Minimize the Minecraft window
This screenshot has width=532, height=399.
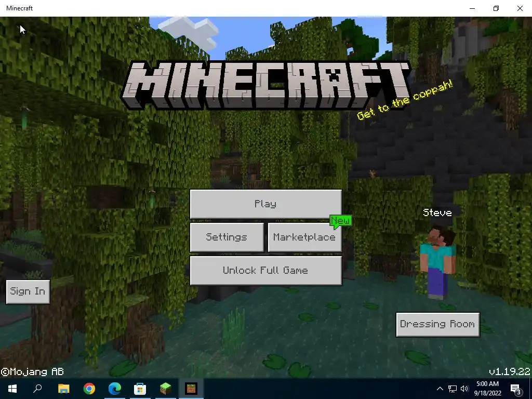coord(472,8)
